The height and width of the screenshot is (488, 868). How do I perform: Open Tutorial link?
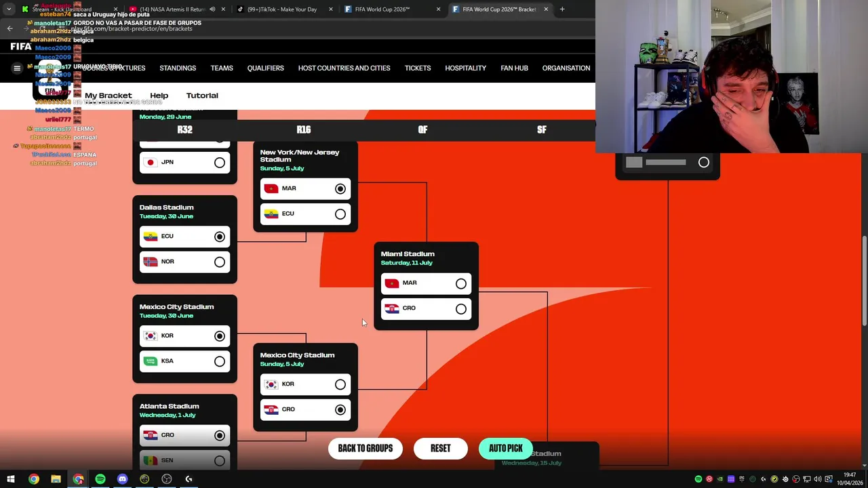202,96
